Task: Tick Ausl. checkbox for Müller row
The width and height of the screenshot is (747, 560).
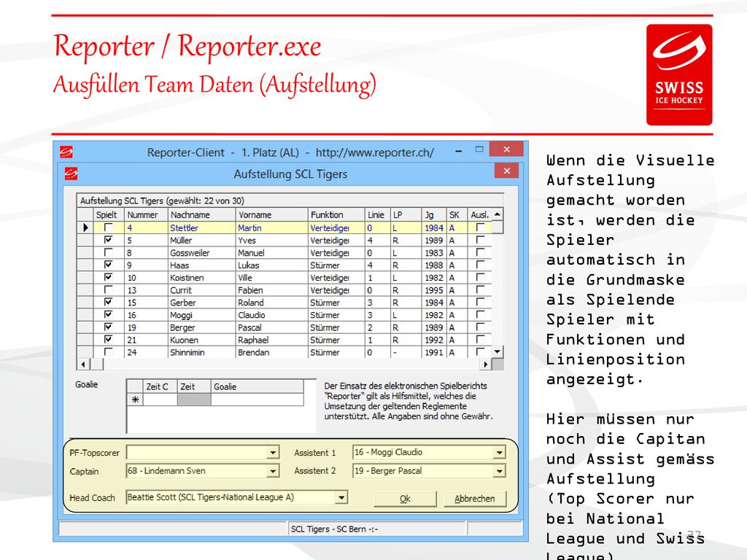Action: click(480, 239)
